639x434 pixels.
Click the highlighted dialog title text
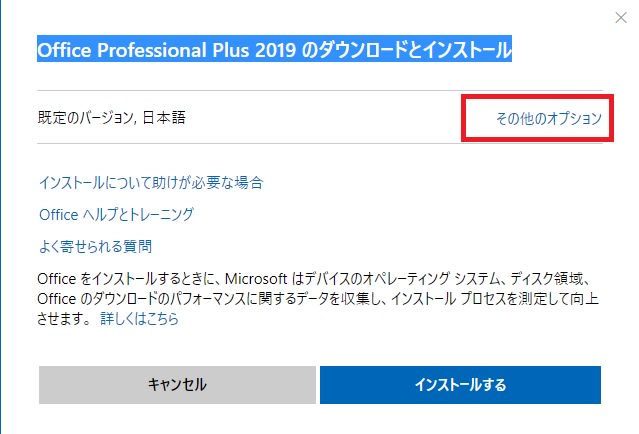274,49
